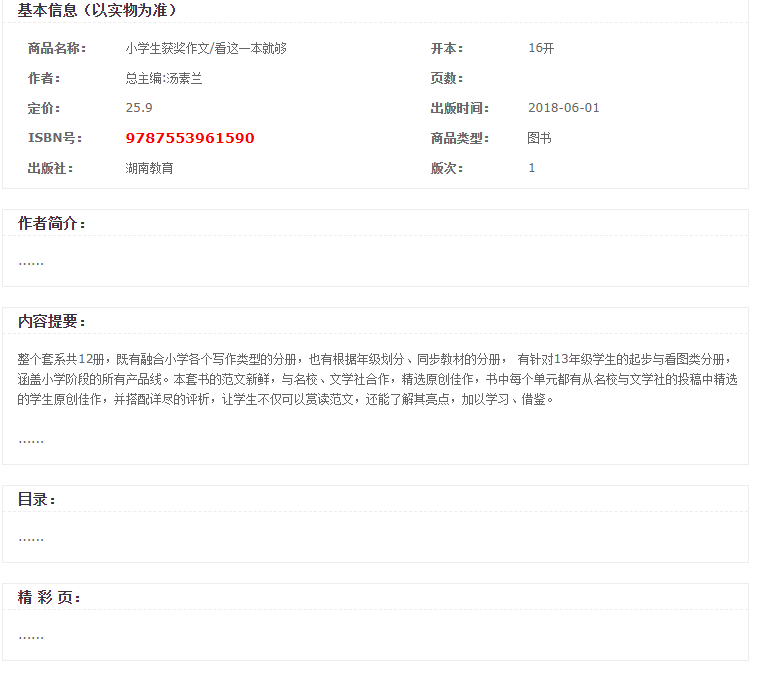Click the ellipsis under 目录

pyautogui.click(x=31, y=539)
